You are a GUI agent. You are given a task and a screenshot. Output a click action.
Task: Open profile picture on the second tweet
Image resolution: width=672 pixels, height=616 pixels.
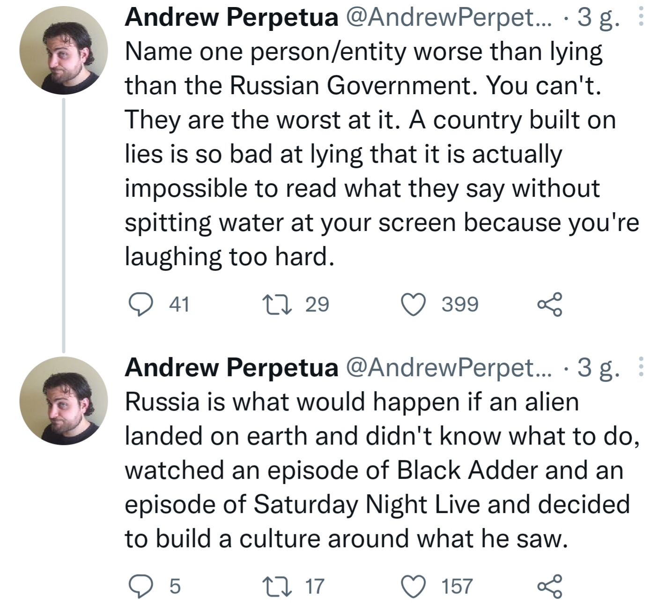(x=64, y=401)
